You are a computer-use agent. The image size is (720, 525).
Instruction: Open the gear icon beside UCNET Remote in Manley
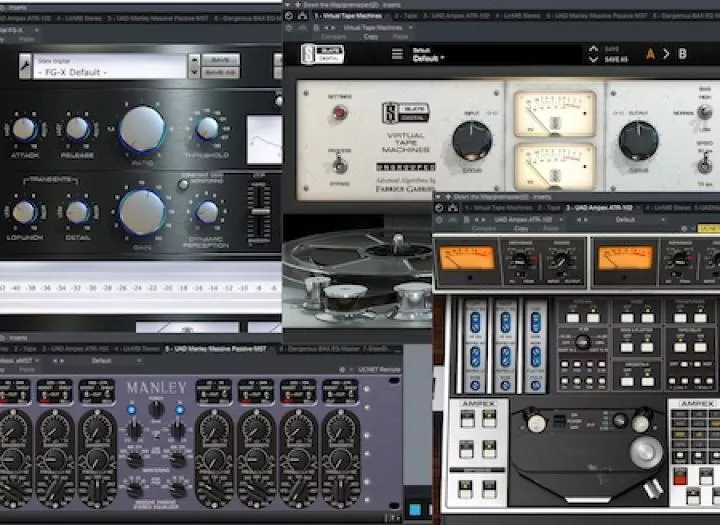tap(342, 369)
